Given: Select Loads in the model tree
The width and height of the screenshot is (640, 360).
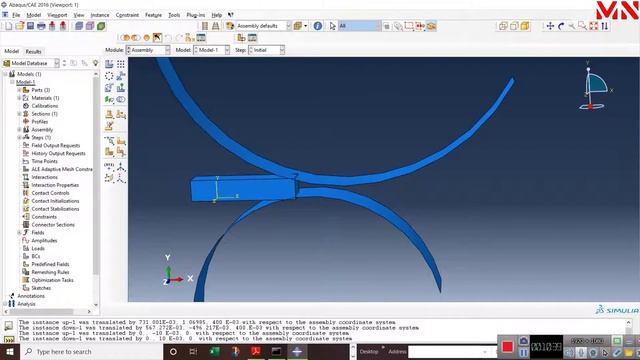Looking at the screenshot, I should click(38, 248).
